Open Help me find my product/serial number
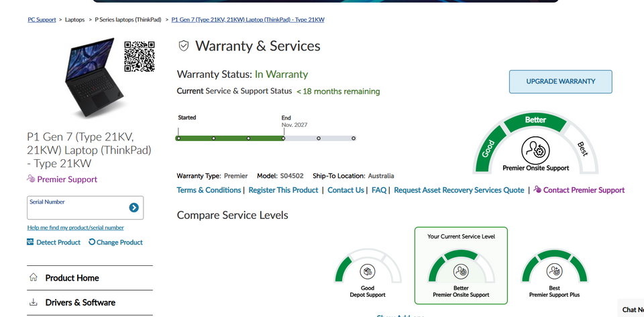 pos(76,228)
